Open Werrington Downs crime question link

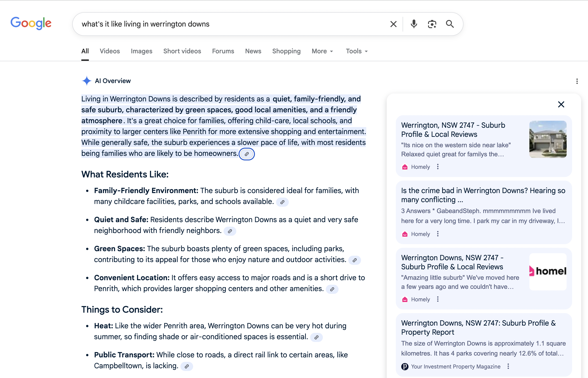(x=483, y=195)
